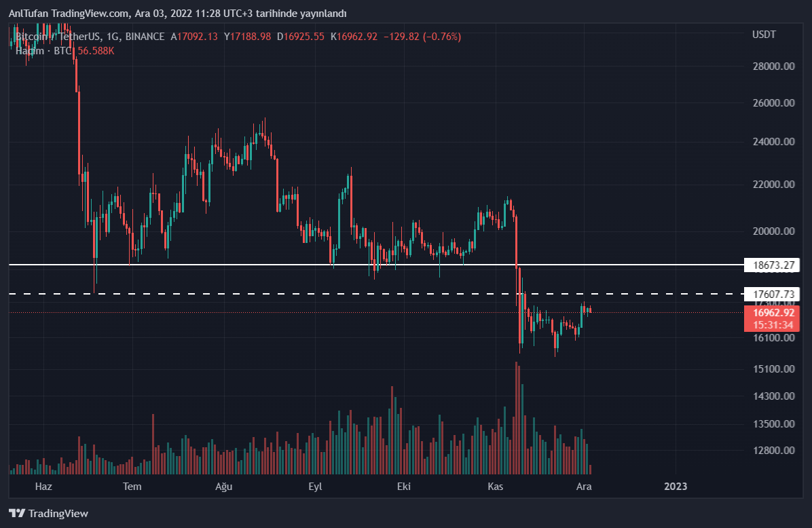Click the Ağu label on the time axis
812x528 pixels.
tap(223, 487)
